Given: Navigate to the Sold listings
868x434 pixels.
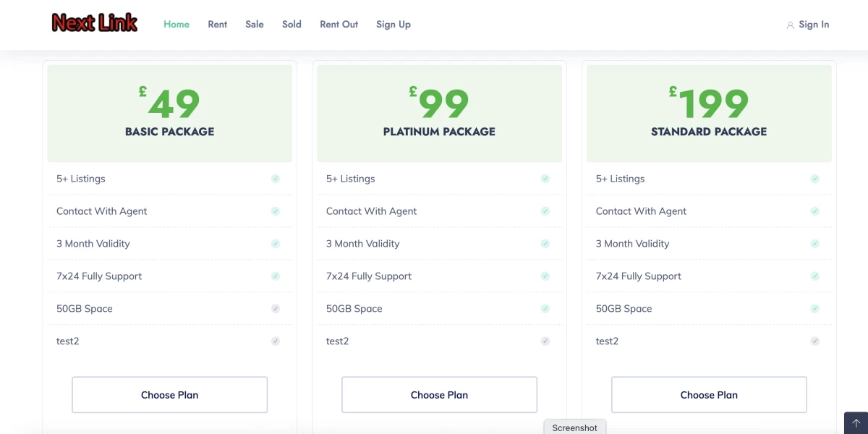Looking at the screenshot, I should 292,25.
